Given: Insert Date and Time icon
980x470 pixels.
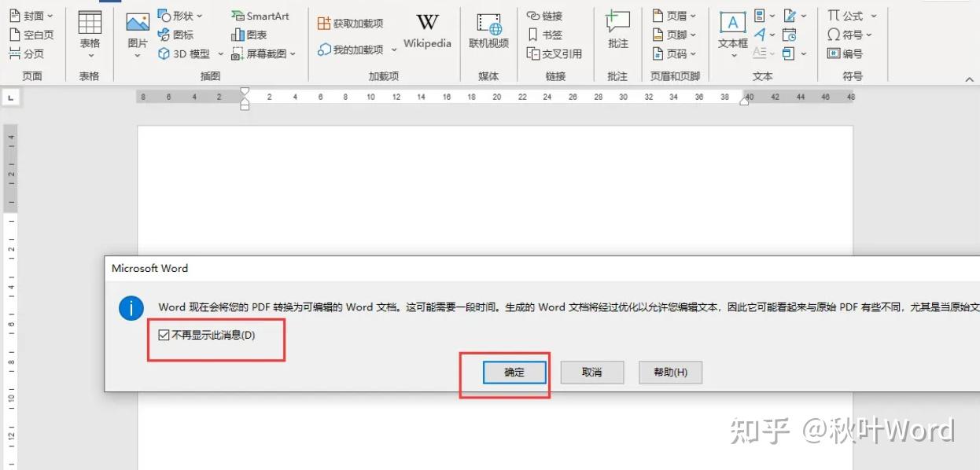Looking at the screenshot, I should point(790,35).
